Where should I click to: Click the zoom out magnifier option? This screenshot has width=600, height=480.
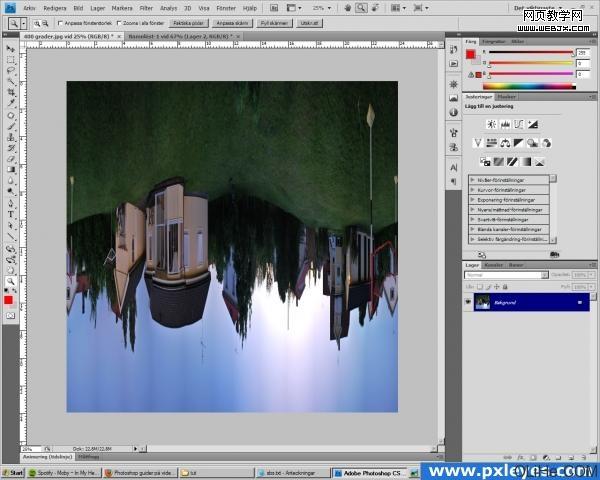coord(45,23)
